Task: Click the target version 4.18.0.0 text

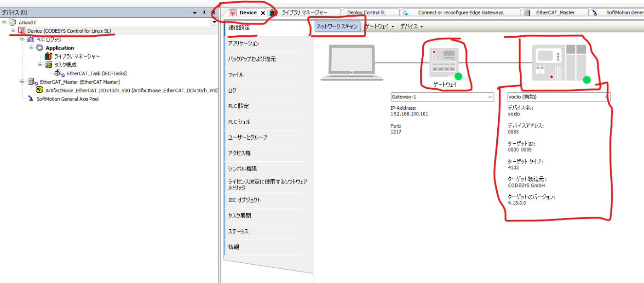Action: click(x=517, y=203)
